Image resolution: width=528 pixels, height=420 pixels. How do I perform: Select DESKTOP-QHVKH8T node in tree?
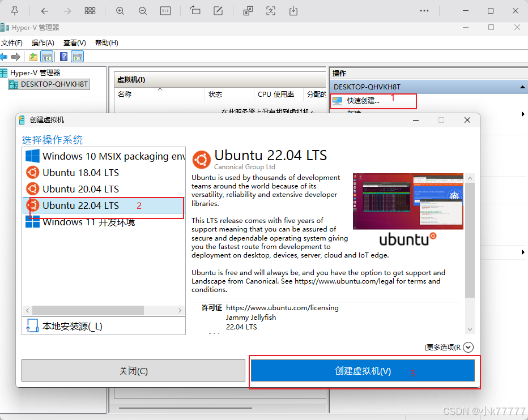pyautogui.click(x=49, y=84)
